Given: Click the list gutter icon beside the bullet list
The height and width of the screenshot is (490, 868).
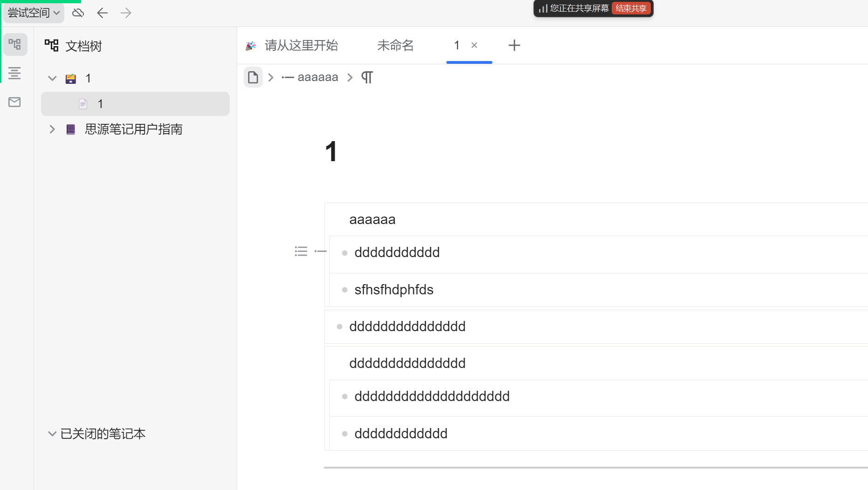Looking at the screenshot, I should pos(301,251).
